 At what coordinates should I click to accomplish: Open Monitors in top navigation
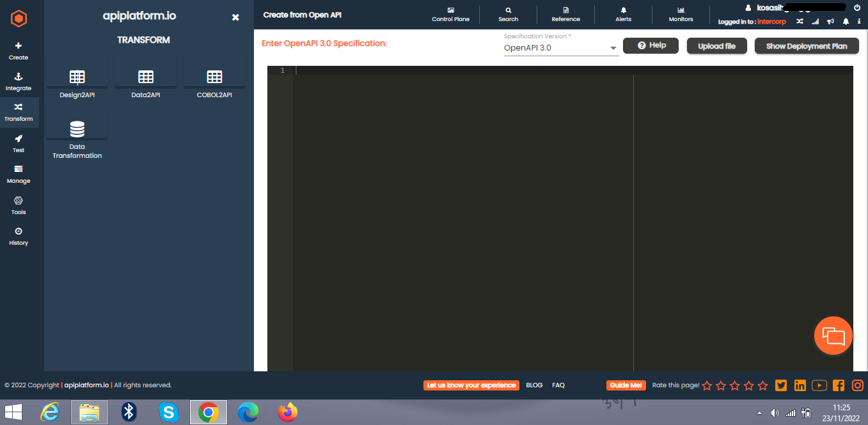point(681,14)
